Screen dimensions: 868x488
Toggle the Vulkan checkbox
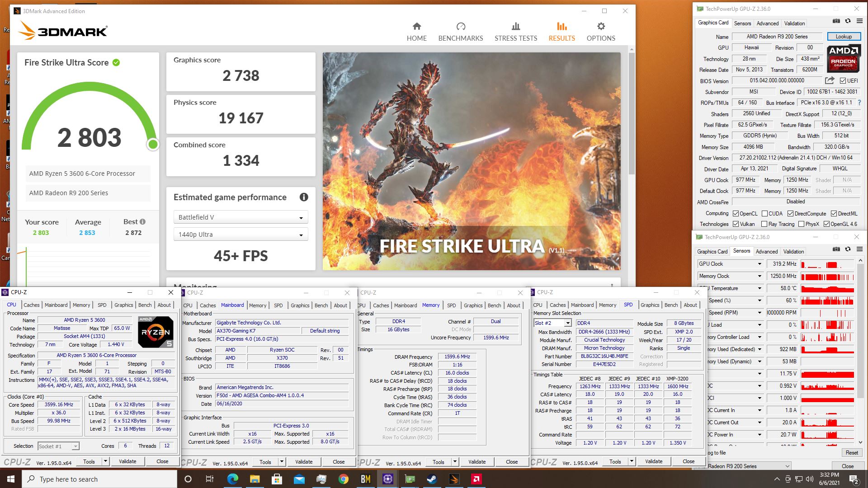pyautogui.click(x=736, y=224)
